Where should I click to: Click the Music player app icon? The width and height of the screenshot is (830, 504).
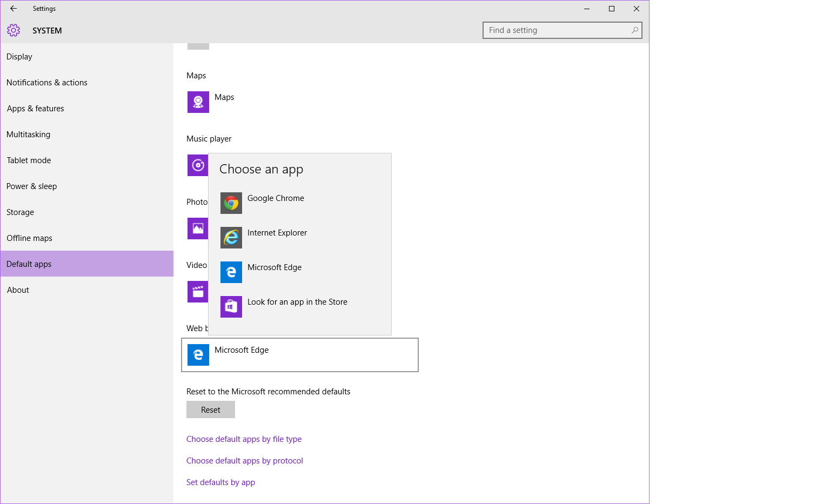[x=198, y=165]
